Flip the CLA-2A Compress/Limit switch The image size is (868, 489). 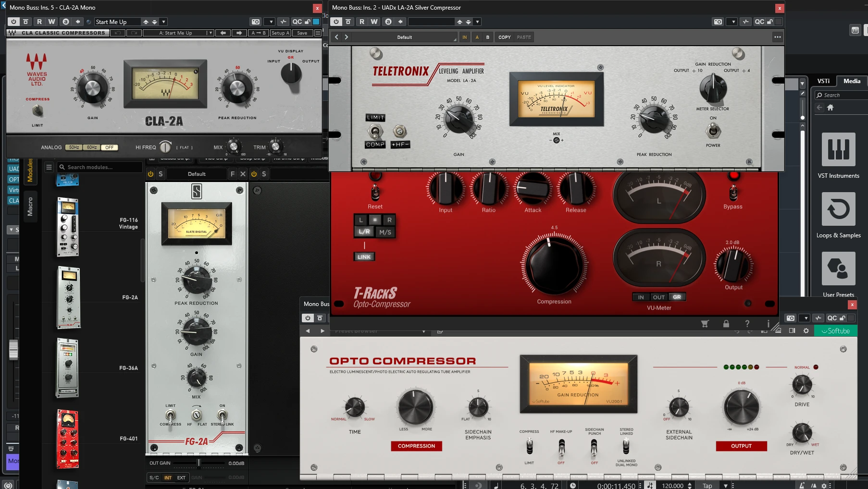[37, 111]
